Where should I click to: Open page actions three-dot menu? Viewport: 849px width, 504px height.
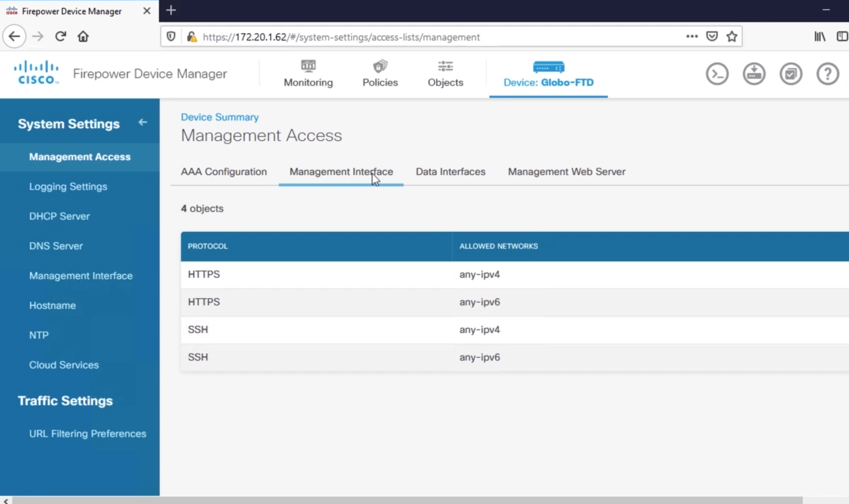[692, 36]
